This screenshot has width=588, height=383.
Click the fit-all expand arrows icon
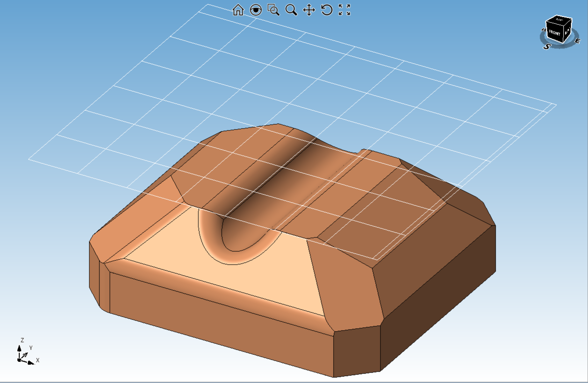(x=345, y=10)
